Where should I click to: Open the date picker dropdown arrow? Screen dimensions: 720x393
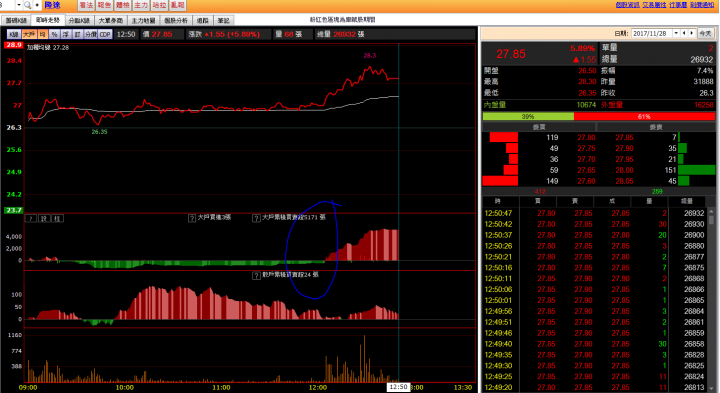click(x=676, y=34)
